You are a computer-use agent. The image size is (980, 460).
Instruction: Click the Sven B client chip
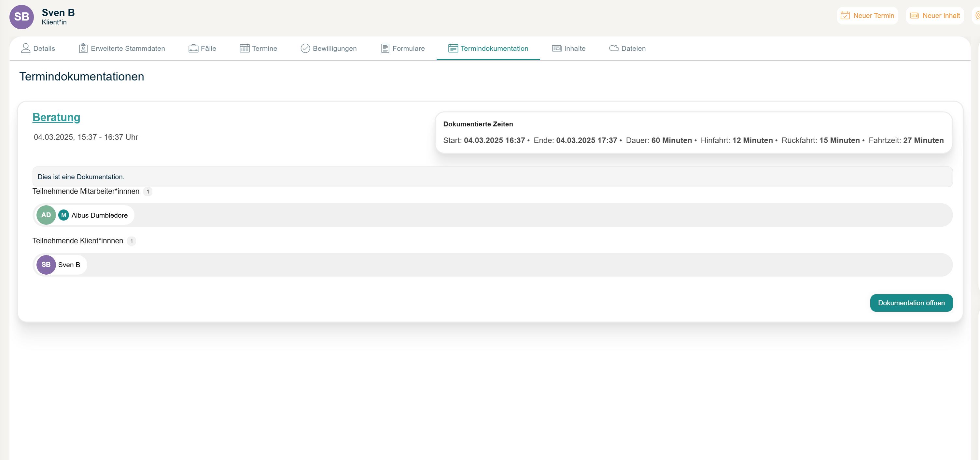tap(69, 265)
